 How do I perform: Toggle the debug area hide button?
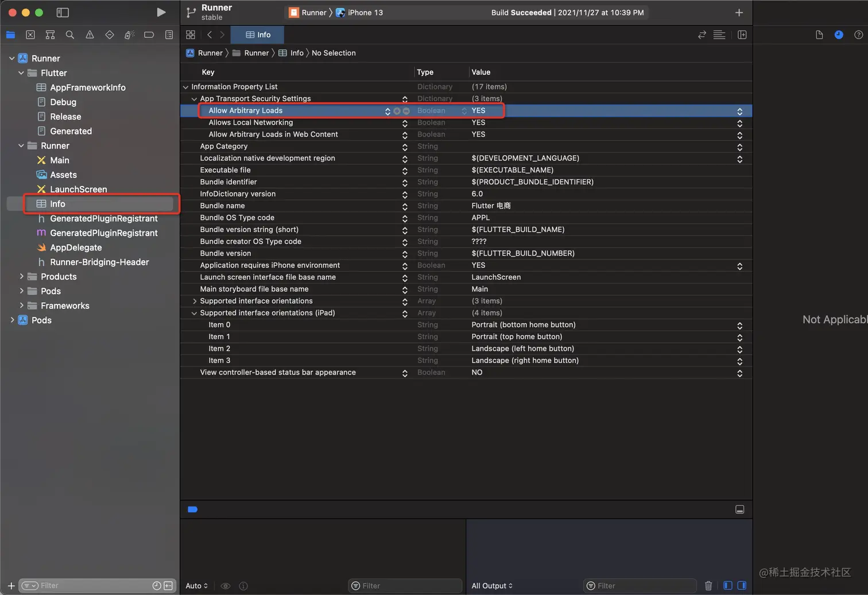tap(739, 509)
